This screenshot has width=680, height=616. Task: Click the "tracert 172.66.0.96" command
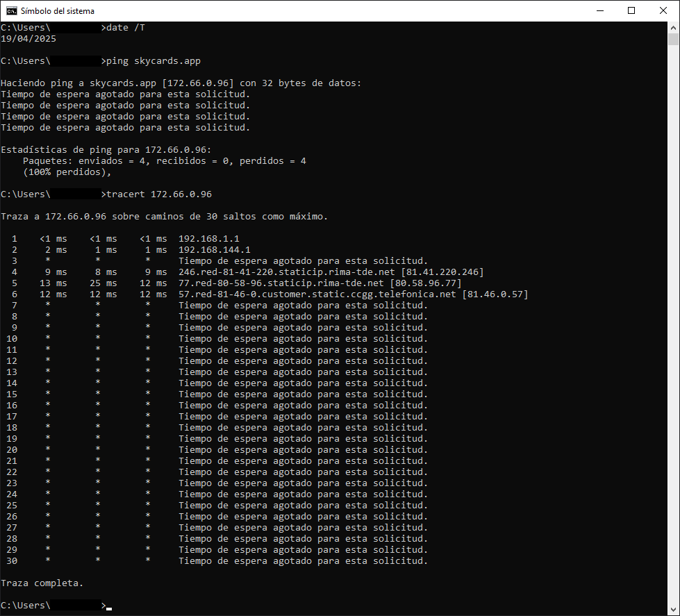point(159,194)
